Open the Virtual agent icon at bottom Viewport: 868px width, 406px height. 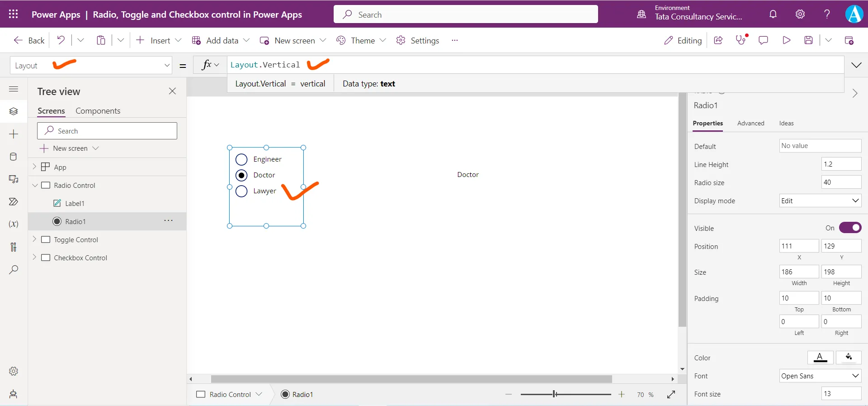point(14,394)
